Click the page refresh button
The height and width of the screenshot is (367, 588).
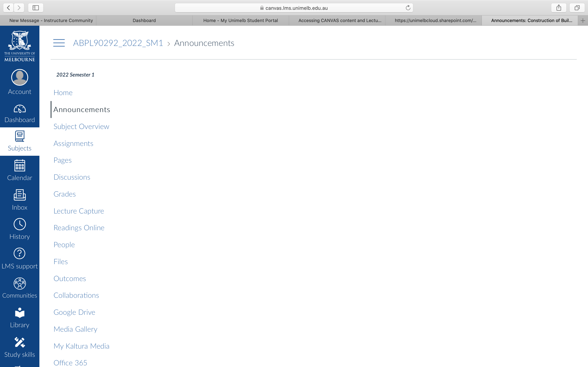pos(408,8)
